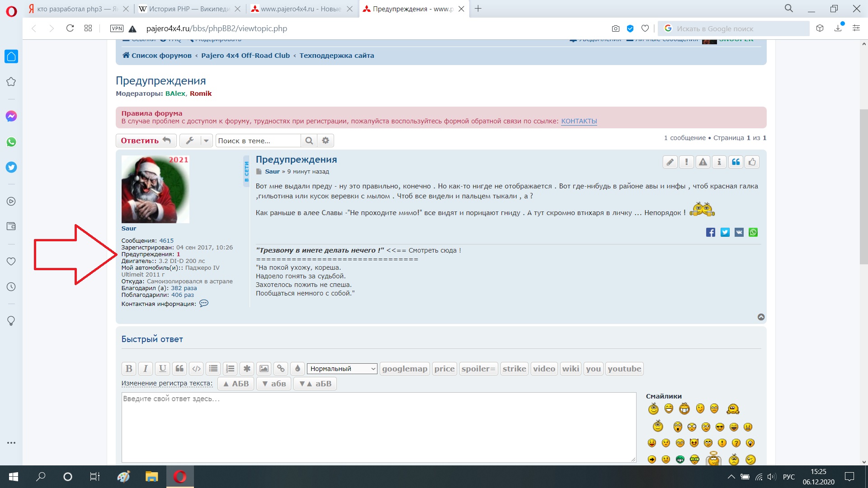Click the warn user triangle icon
868x488 pixels.
click(x=703, y=162)
